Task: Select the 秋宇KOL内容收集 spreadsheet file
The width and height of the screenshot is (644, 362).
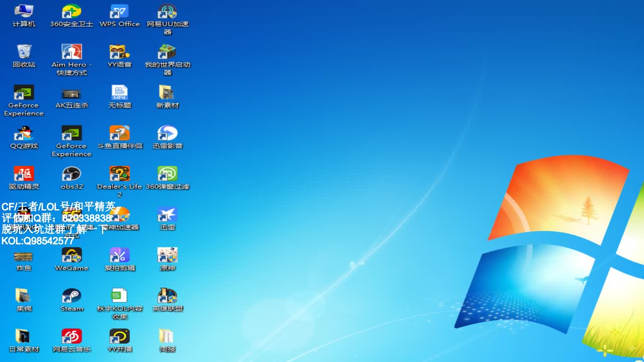Action: click(120, 305)
